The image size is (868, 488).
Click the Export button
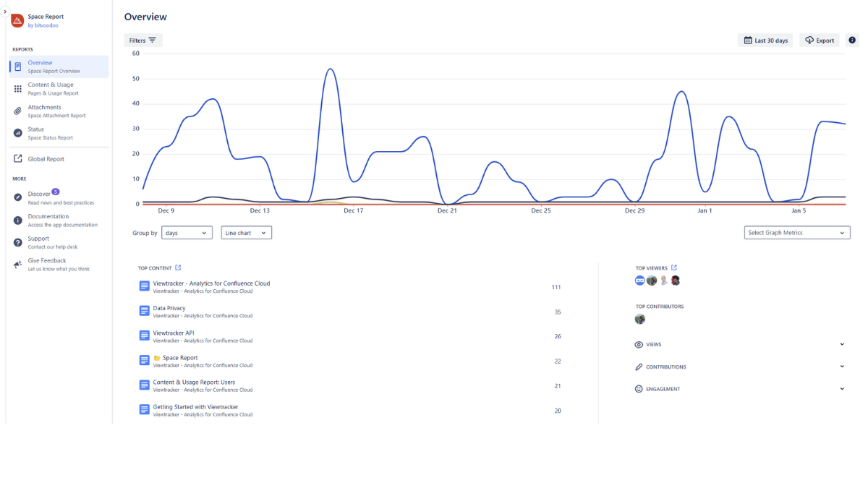click(x=819, y=40)
